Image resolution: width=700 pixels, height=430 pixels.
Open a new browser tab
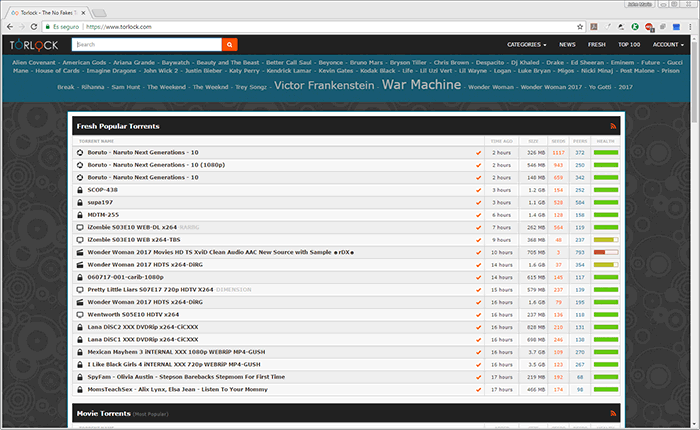pyautogui.click(x=99, y=13)
